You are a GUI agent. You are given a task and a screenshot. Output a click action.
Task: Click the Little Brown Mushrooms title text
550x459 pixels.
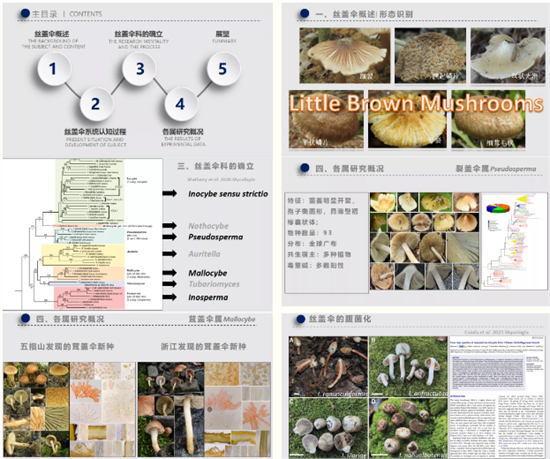[x=416, y=103]
